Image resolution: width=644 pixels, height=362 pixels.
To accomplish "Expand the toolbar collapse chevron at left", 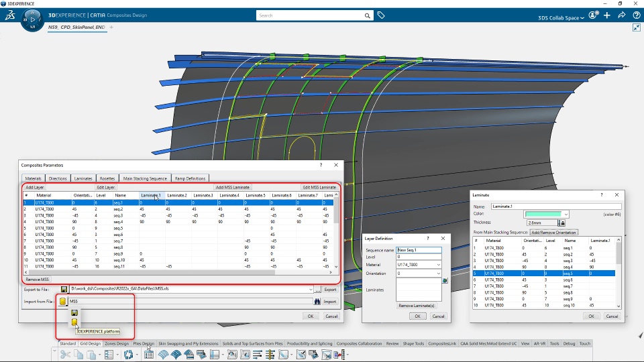I will pyautogui.click(x=54, y=351).
